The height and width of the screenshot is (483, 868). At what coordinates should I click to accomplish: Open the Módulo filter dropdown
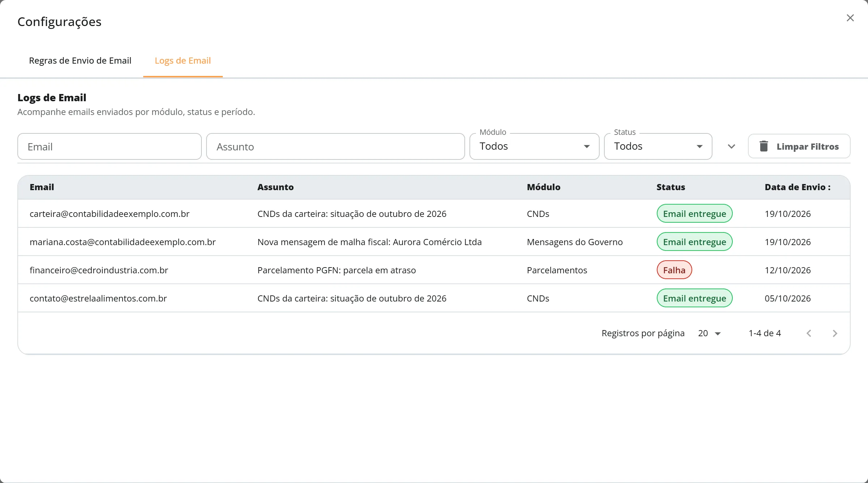[x=534, y=146]
